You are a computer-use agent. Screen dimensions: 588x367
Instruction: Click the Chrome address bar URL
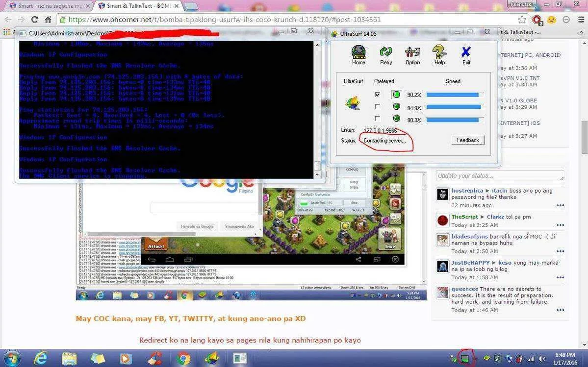(x=224, y=20)
